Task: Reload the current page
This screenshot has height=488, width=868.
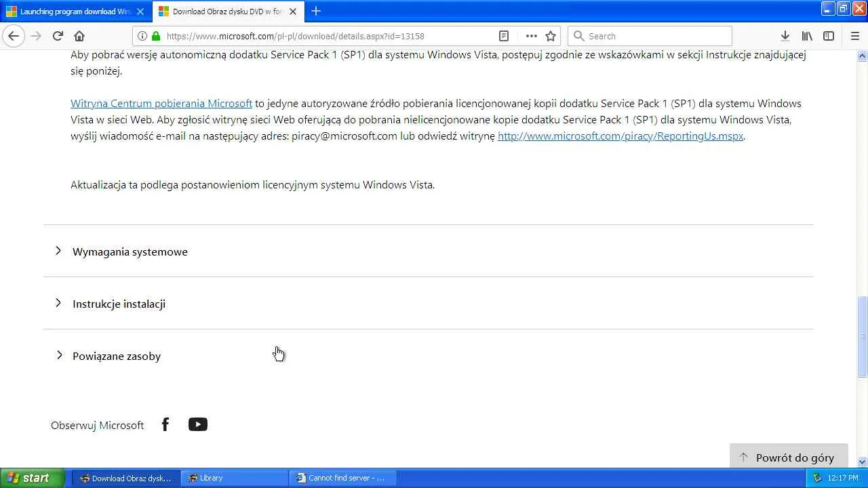Action: click(58, 36)
